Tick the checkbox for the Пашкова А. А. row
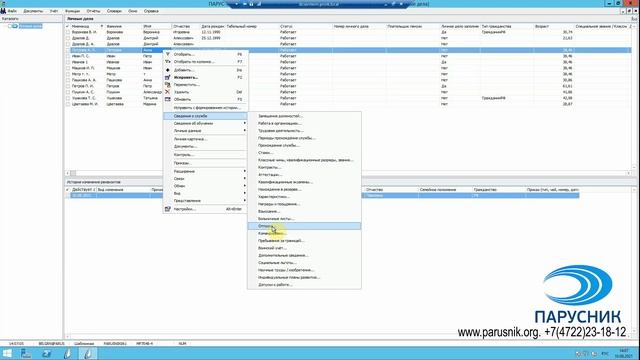Image resolution: width=640 pixels, height=360 pixels. click(68, 80)
